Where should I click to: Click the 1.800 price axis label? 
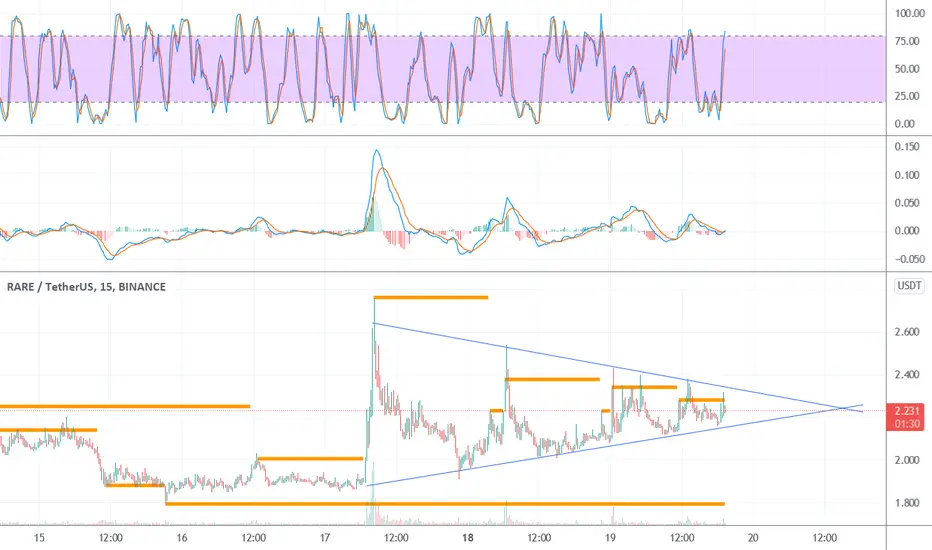point(907,503)
